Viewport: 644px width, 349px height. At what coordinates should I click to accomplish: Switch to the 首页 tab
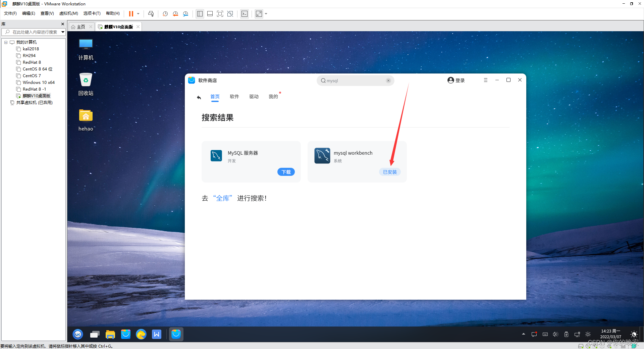215,97
